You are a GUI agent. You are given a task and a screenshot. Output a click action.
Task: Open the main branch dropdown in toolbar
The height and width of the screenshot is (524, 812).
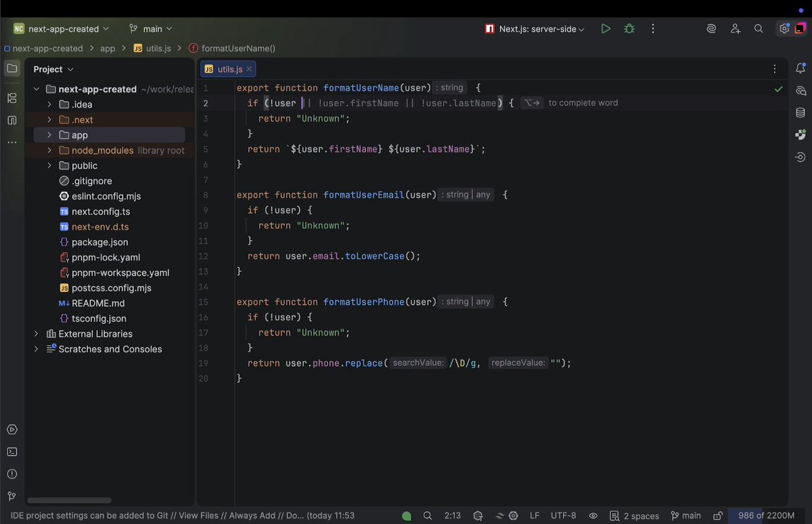point(151,29)
